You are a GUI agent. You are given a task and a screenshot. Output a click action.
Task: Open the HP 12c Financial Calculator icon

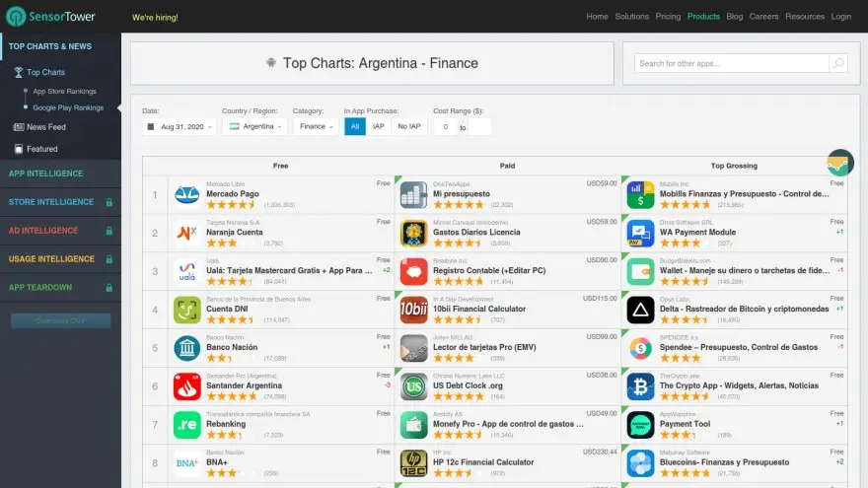pyautogui.click(x=413, y=463)
